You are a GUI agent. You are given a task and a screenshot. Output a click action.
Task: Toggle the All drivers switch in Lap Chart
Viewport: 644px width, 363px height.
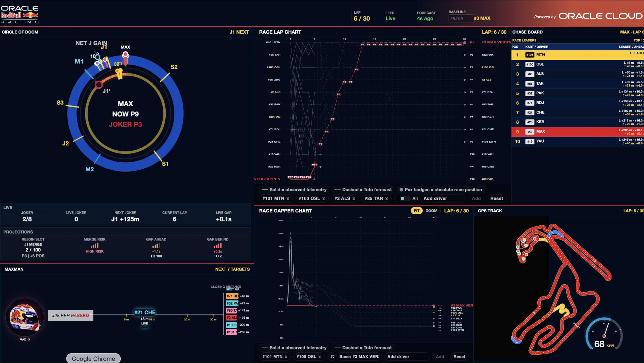pos(405,199)
